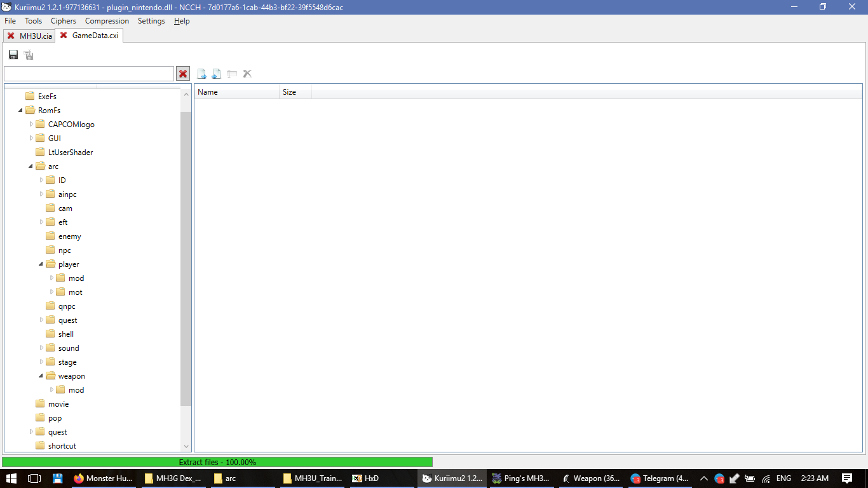Switch to the Weapon taskbar window
The image size is (868, 488).
coord(590,478)
